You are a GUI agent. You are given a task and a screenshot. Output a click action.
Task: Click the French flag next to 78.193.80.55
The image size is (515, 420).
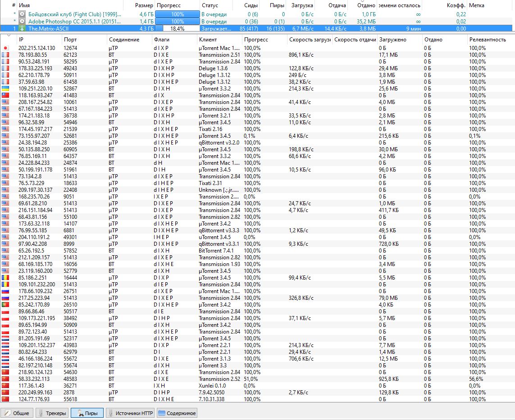tap(5, 55)
